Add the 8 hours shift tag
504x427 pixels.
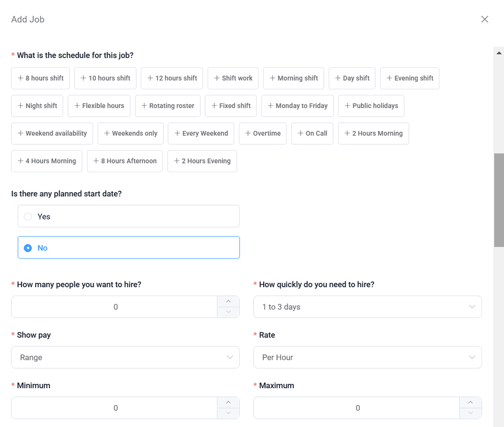[41, 78]
